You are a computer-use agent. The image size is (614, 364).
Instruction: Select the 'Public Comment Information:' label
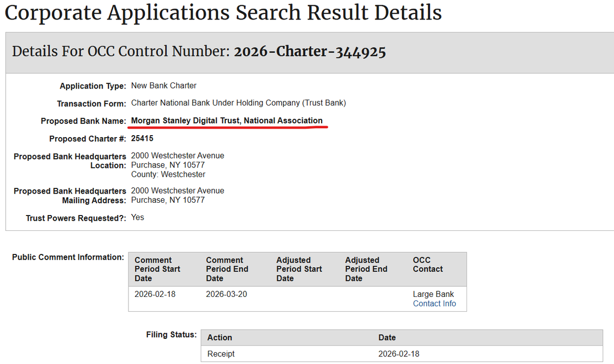[x=68, y=257]
